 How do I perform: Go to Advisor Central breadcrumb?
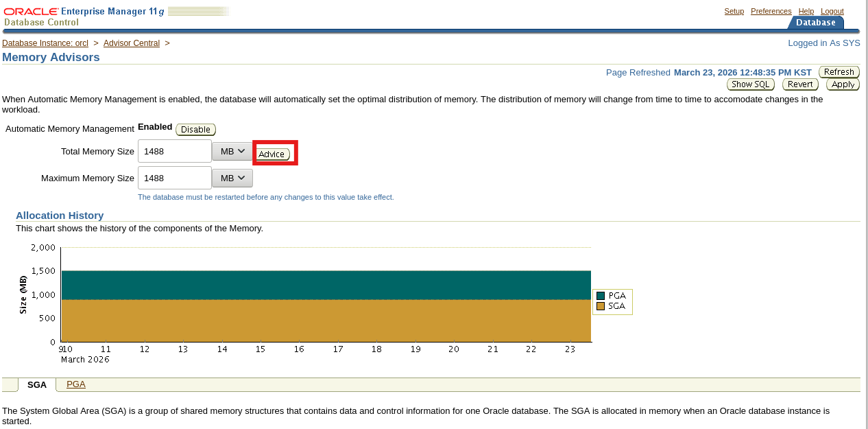coord(132,43)
